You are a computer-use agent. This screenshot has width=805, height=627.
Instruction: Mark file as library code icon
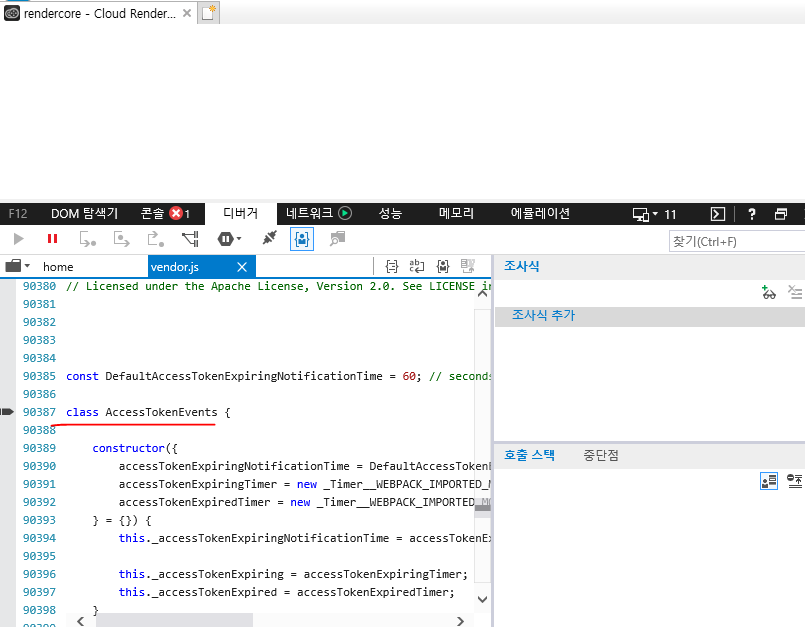(443, 266)
